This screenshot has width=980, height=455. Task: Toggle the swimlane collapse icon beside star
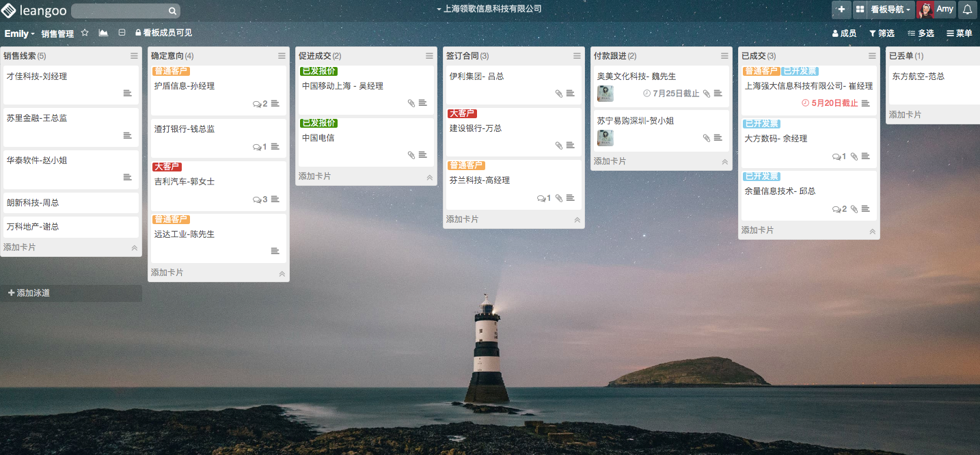(122, 33)
